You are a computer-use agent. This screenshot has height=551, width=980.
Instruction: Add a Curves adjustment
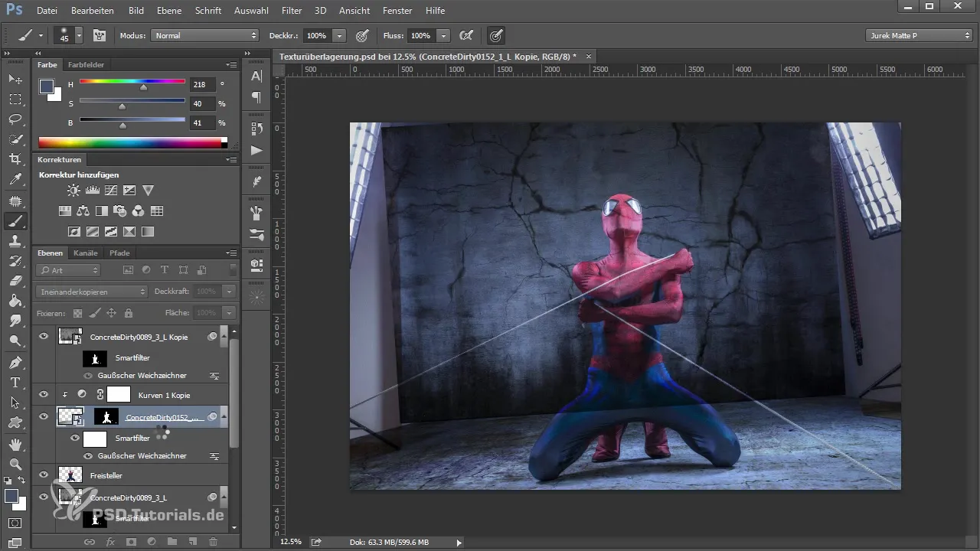pyautogui.click(x=111, y=190)
